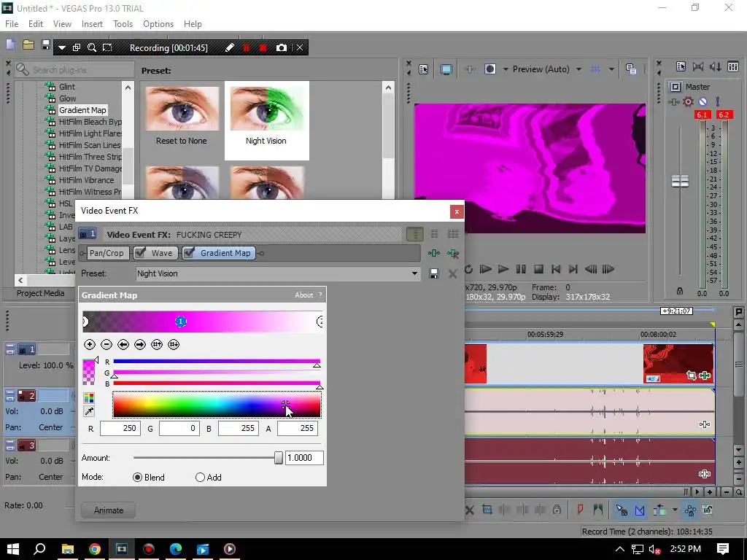
Task: Open the Preview (Auto) quality dropdown
Action: pos(578,69)
